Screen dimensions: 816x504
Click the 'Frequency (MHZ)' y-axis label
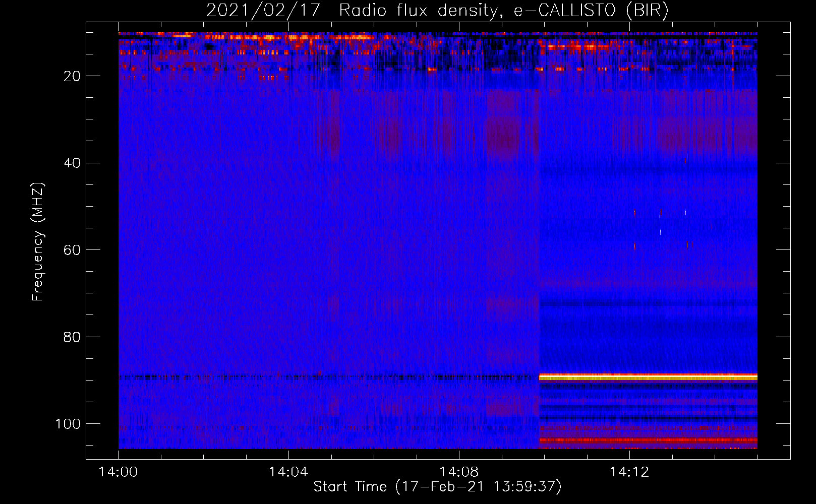(38, 241)
